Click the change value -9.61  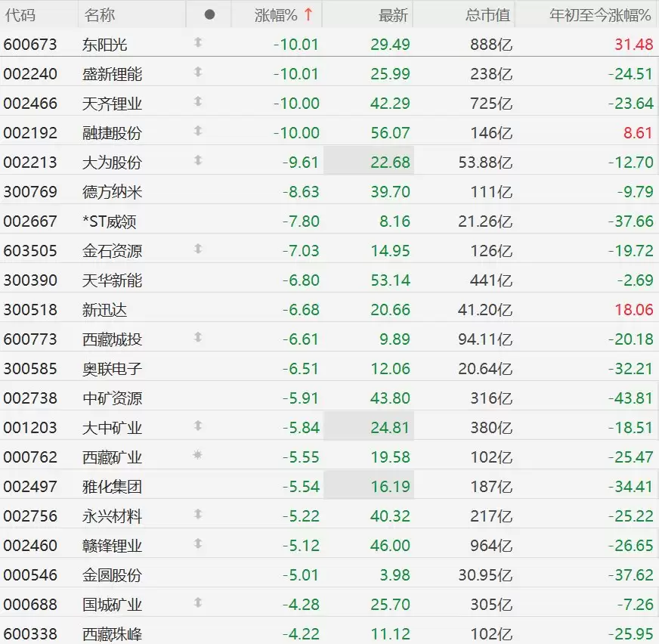pyautogui.click(x=301, y=163)
